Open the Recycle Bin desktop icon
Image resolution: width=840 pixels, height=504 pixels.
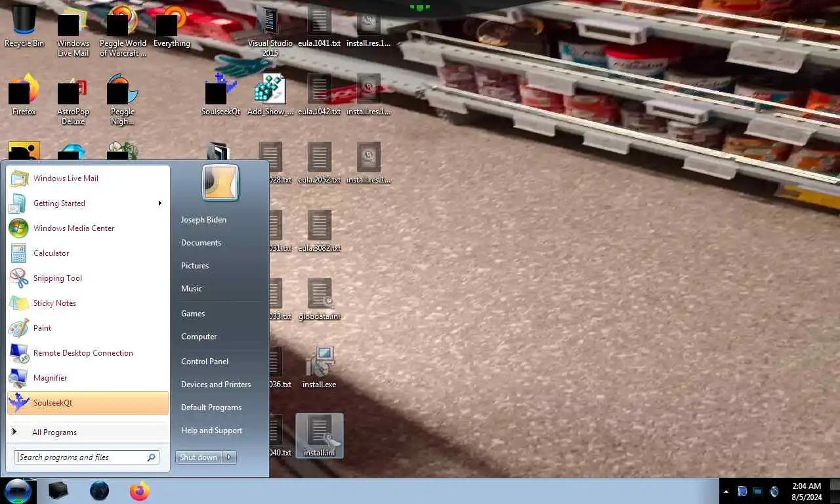[x=24, y=28]
